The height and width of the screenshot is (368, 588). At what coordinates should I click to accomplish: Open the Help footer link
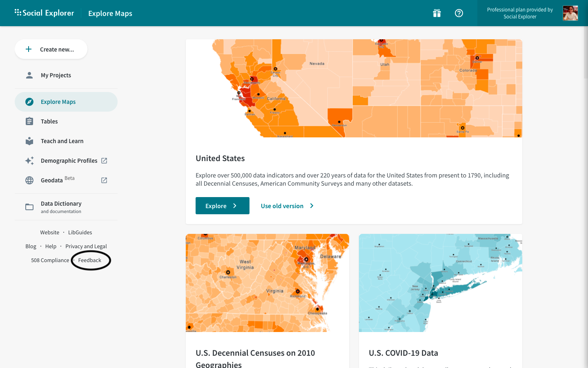tap(51, 246)
